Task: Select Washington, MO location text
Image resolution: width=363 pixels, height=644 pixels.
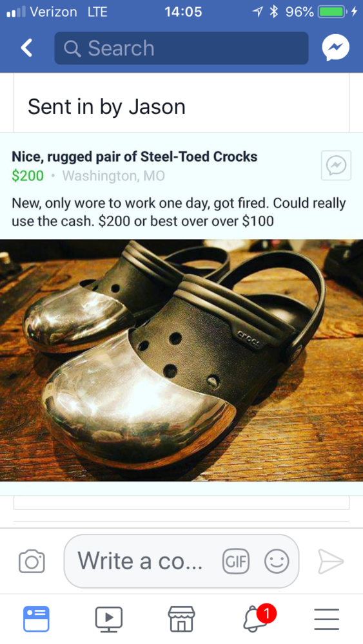Action: (x=113, y=176)
